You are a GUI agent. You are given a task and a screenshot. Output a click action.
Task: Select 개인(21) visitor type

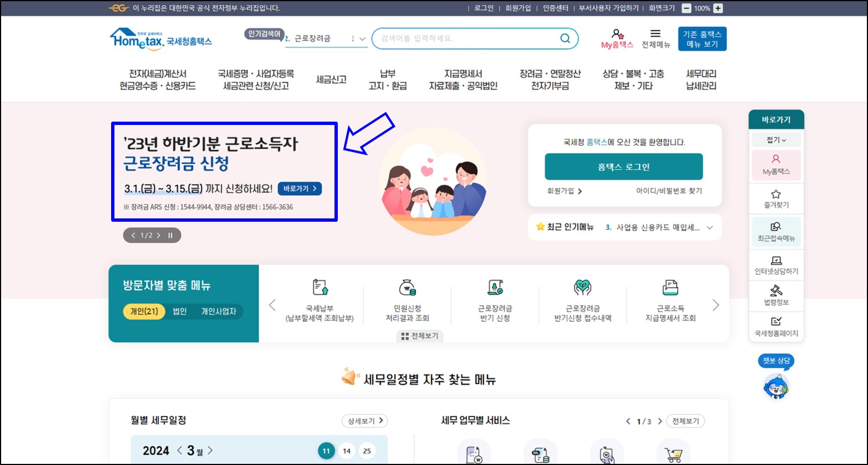point(144,311)
